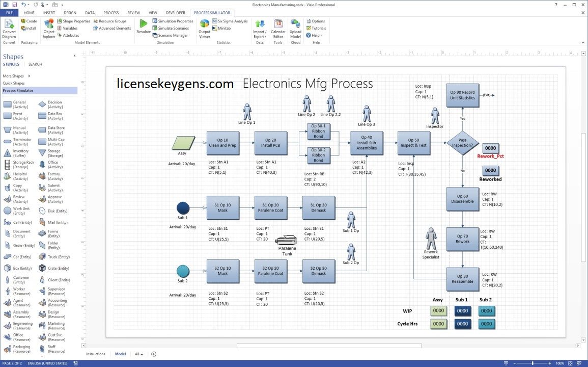Open the Tutorials
Screen dimensions: 588x367
pos(316,28)
